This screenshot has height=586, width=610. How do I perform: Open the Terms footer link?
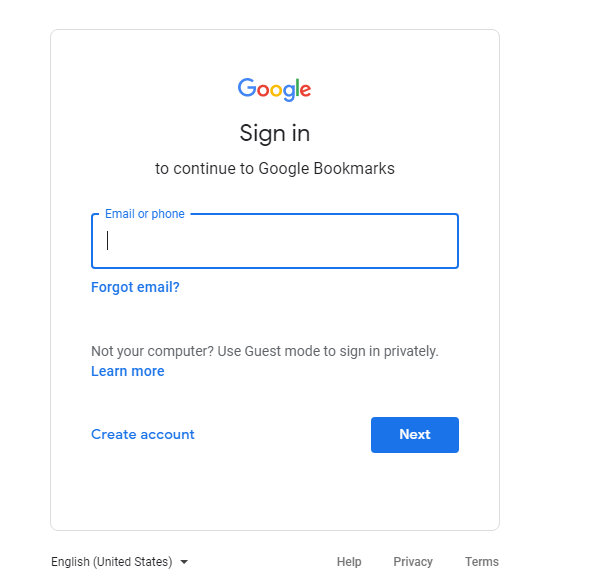[x=481, y=562]
